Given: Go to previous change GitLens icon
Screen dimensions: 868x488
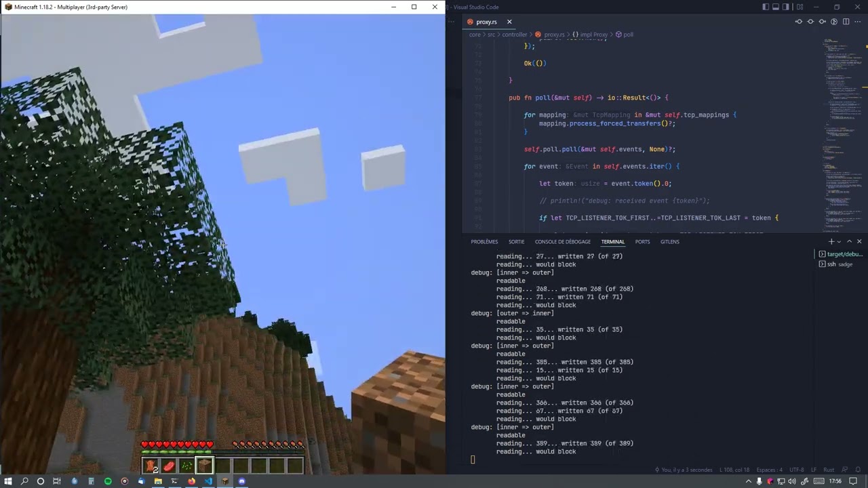Looking at the screenshot, I should point(799,22).
